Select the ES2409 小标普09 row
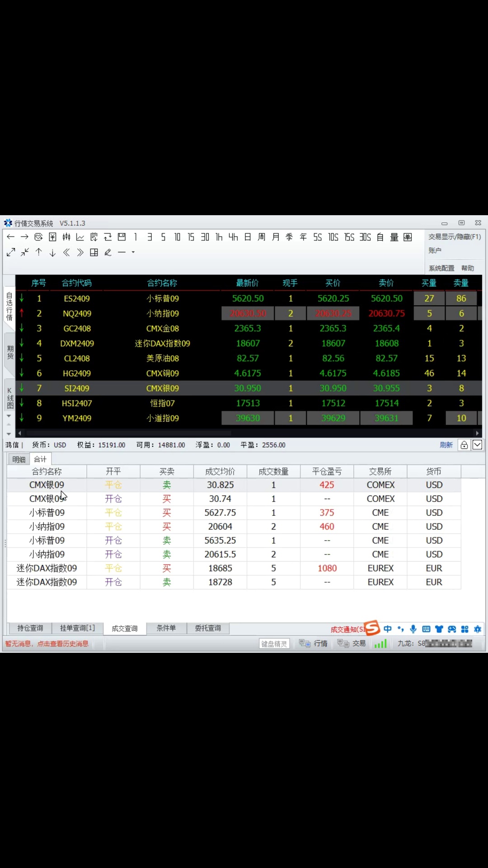 [249, 298]
